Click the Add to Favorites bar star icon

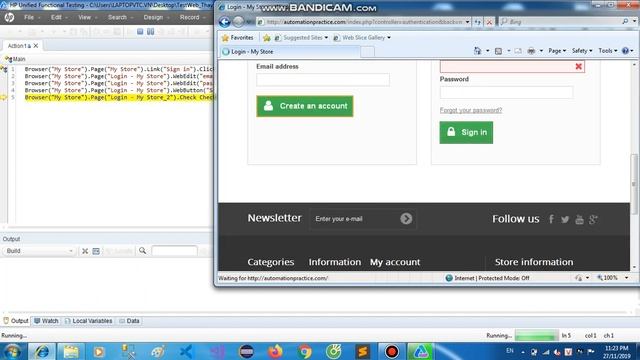pos(267,38)
